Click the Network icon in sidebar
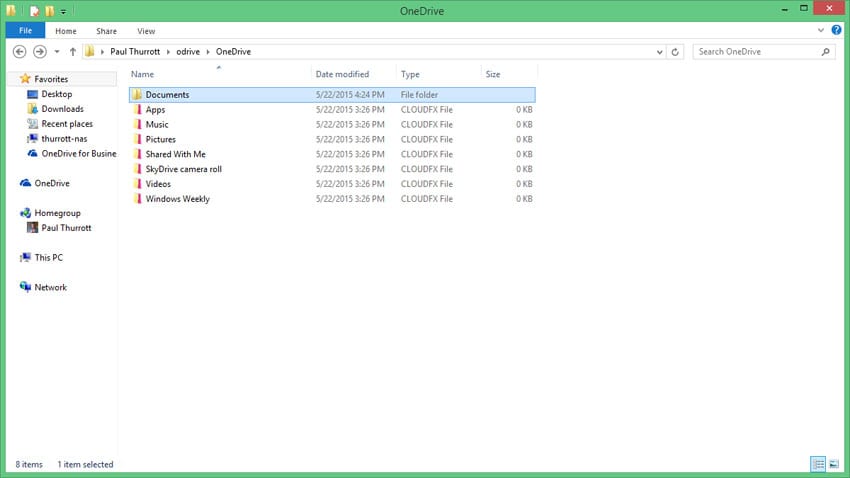Image resolution: width=850 pixels, height=478 pixels. [25, 287]
